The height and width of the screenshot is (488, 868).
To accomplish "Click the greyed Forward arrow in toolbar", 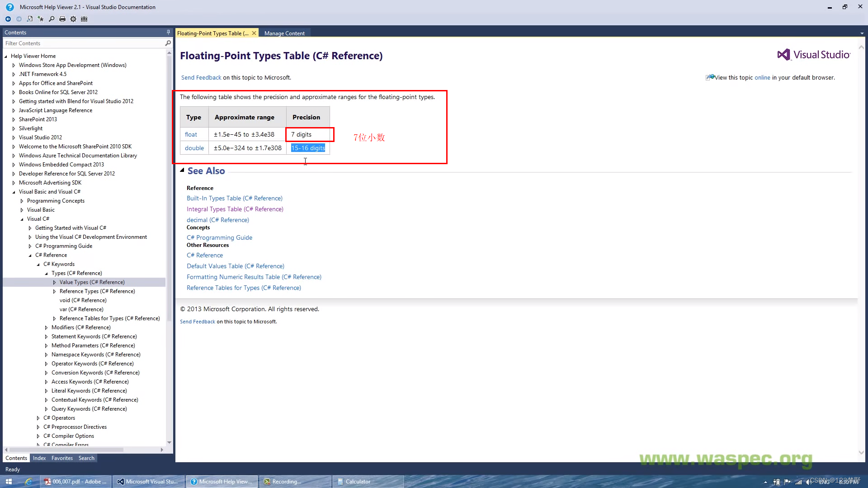I will [19, 19].
